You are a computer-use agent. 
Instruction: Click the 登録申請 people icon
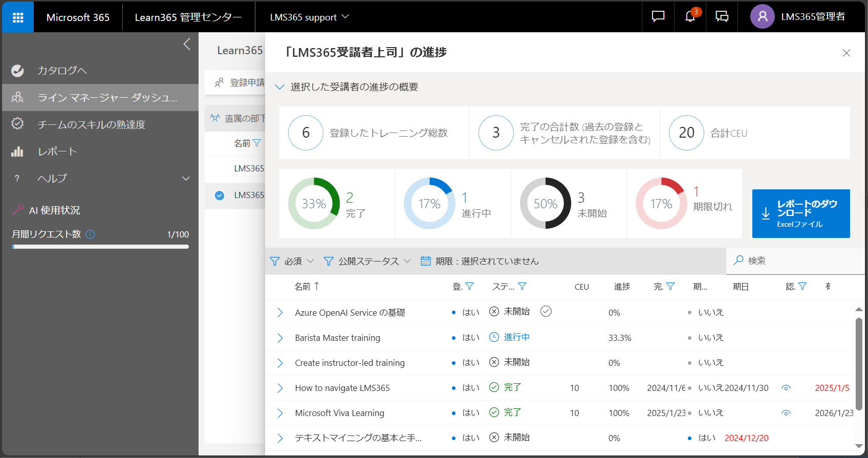click(x=219, y=82)
